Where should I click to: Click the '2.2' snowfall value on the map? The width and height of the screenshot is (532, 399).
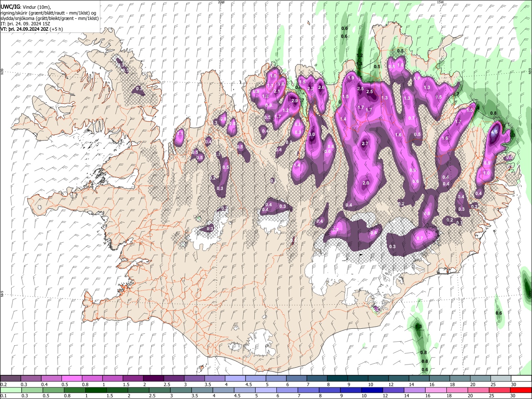(310, 89)
